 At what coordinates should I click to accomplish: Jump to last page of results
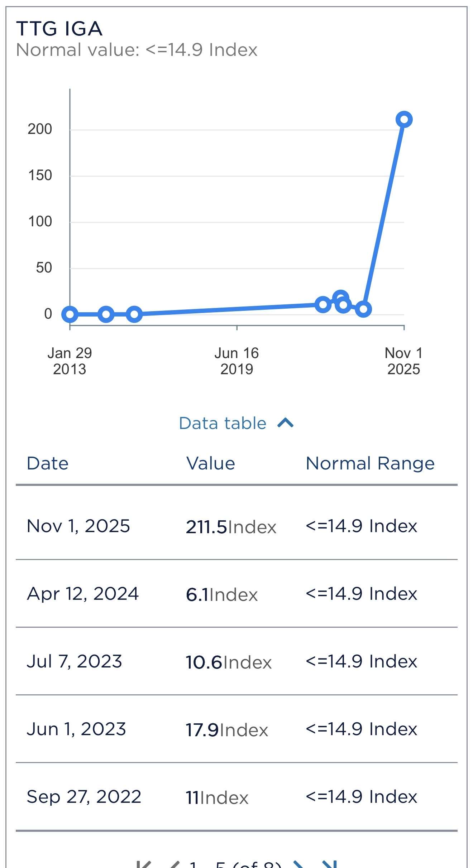(x=330, y=864)
